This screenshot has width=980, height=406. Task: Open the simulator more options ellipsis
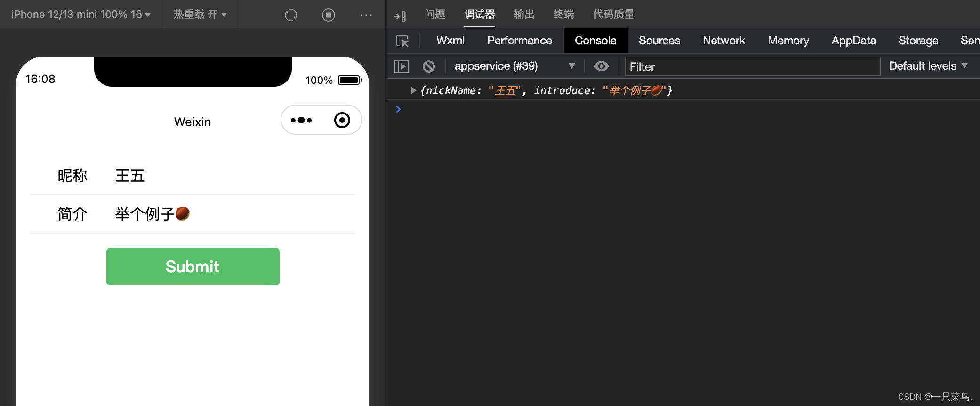click(366, 15)
